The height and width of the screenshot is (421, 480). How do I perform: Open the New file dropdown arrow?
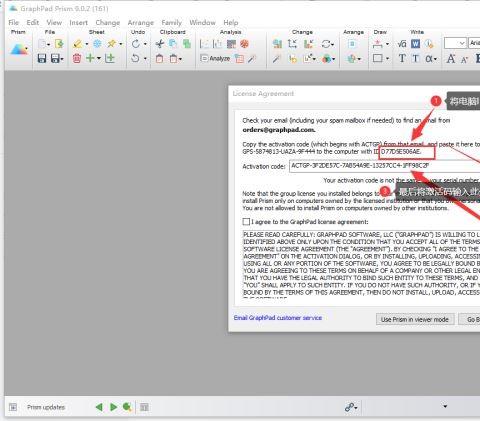[49, 44]
